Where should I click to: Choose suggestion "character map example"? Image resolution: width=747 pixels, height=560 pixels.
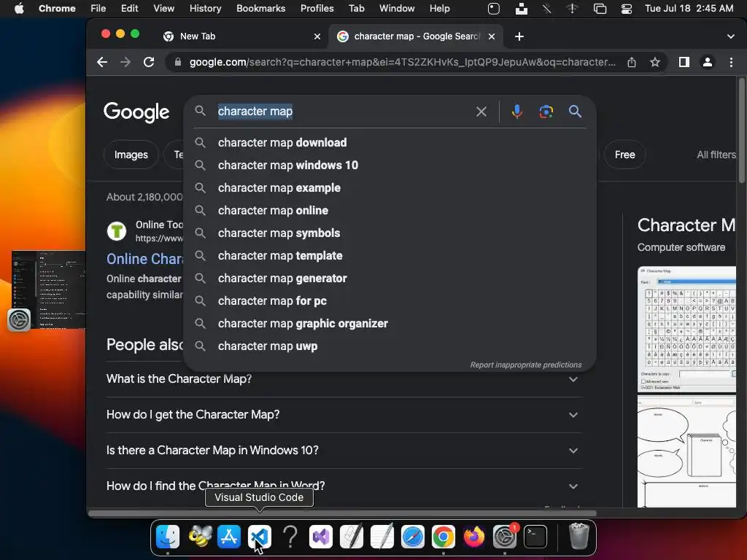tap(390, 188)
